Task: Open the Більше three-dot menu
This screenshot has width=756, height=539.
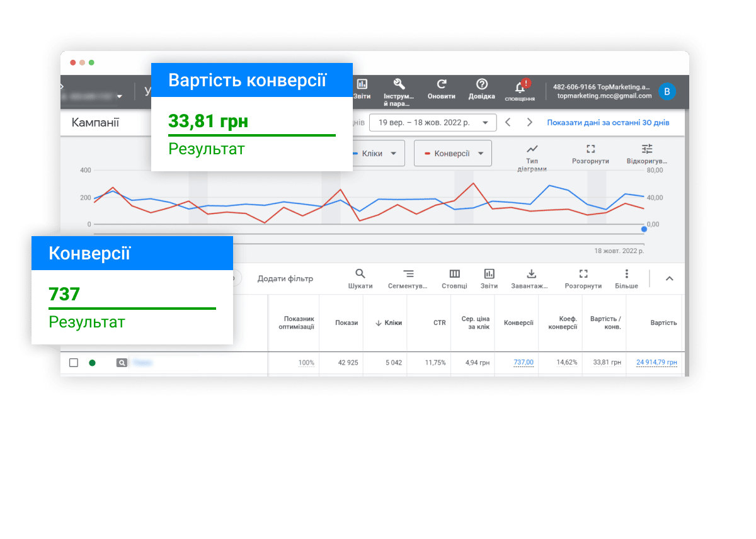Action: [626, 273]
